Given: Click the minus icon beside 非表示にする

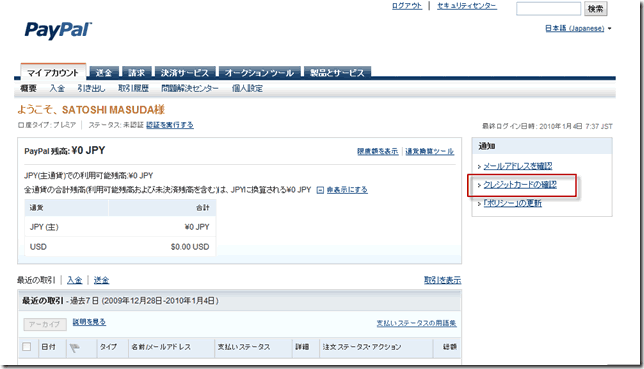Looking at the screenshot, I should click(320, 190).
